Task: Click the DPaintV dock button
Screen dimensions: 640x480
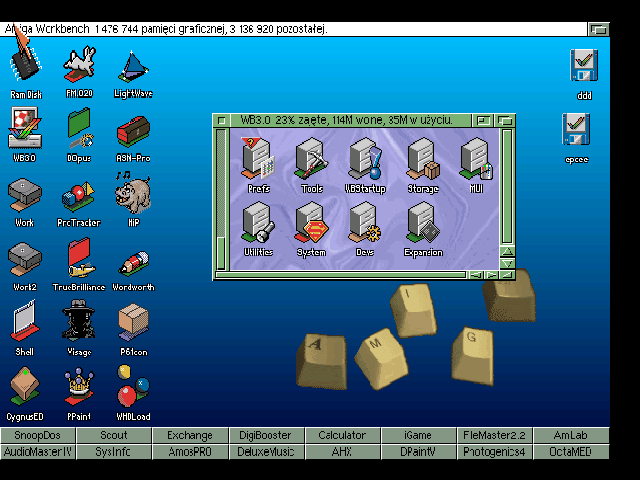Action: click(x=418, y=452)
